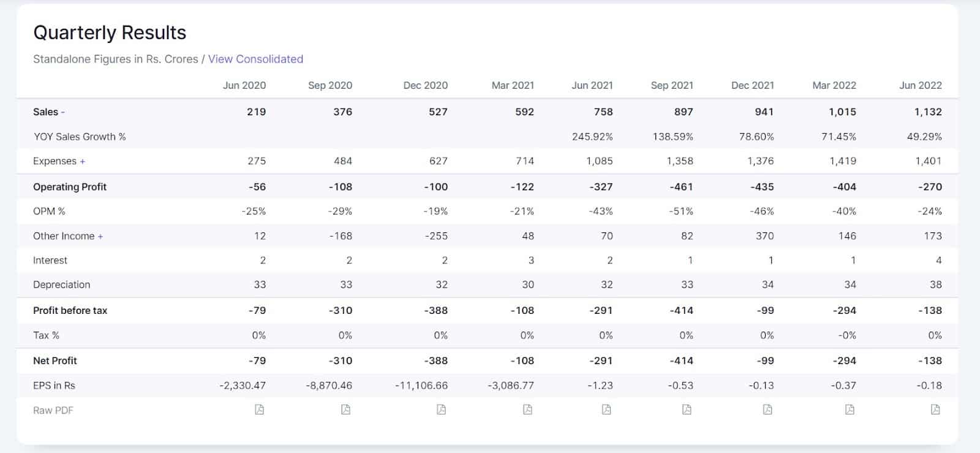Open the Dec 2020 raw PDF icon
The width and height of the screenshot is (980, 453).
442,409
